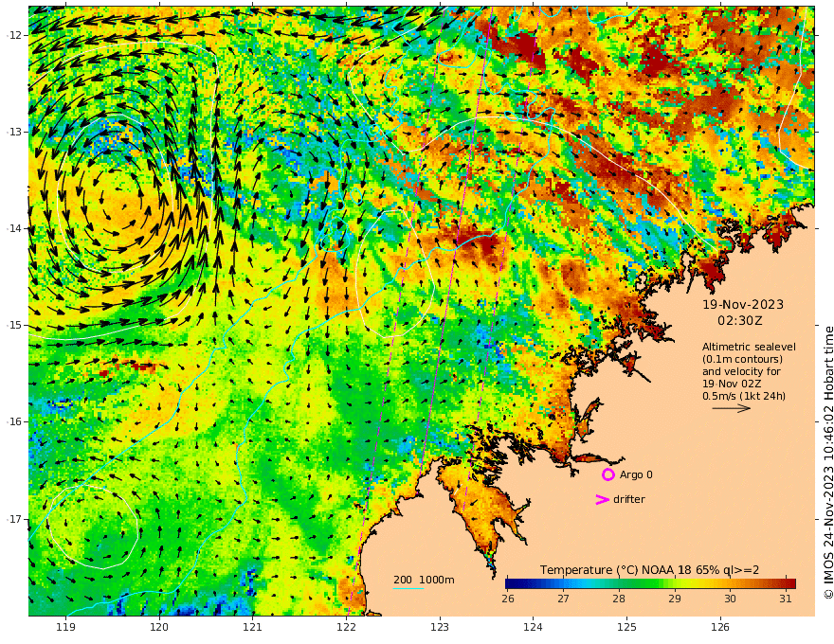The image size is (834, 644).
Task: Click the color bar tick label 30
Action: coord(730,599)
